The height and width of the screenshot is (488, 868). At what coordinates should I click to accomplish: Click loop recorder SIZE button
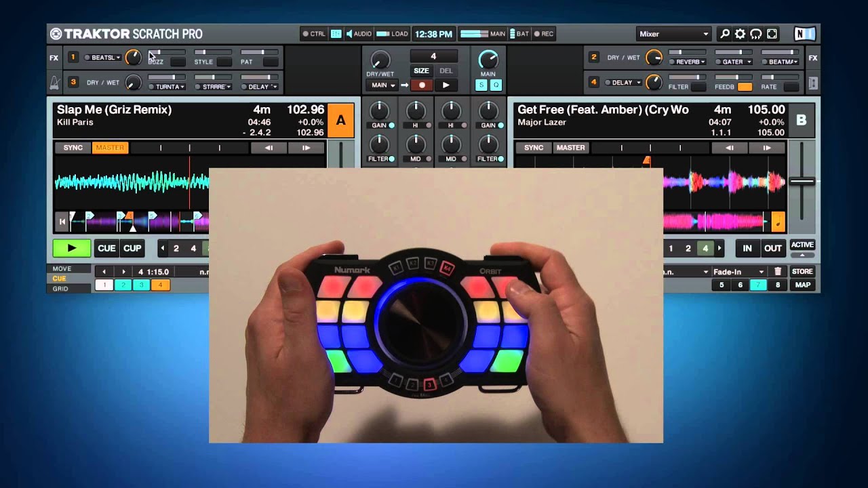click(x=421, y=70)
